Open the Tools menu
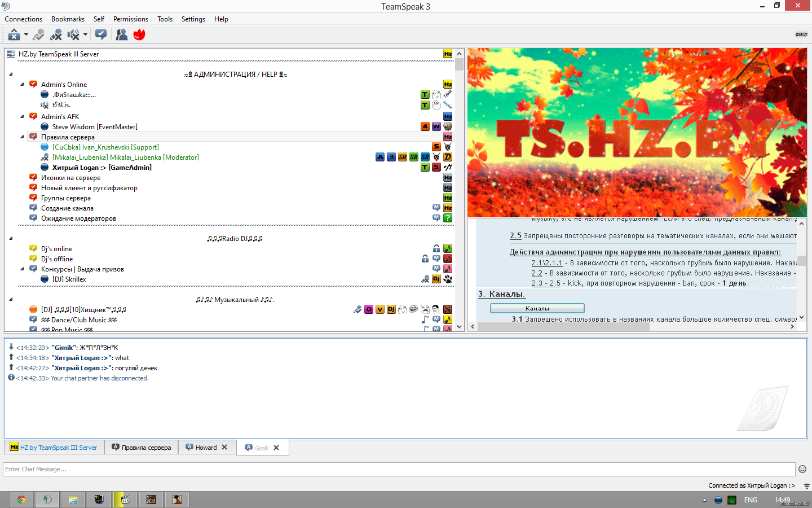This screenshot has width=812, height=508. click(165, 19)
